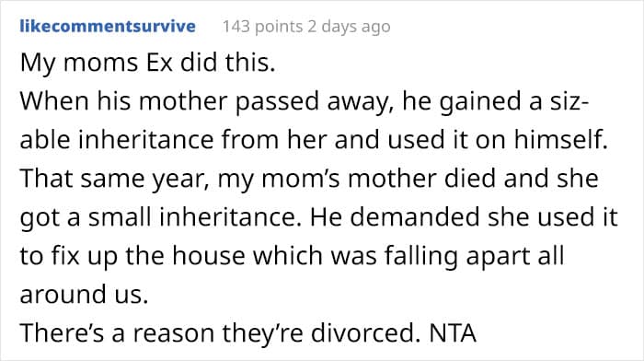Click the line starting 'That same year'
The image size is (644, 361).
coord(309,180)
